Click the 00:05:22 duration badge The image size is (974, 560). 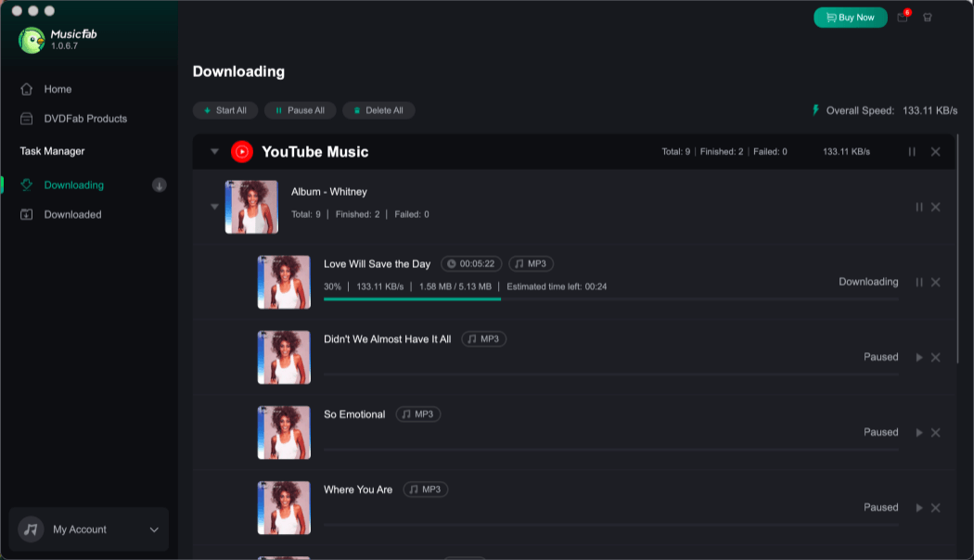pos(471,264)
